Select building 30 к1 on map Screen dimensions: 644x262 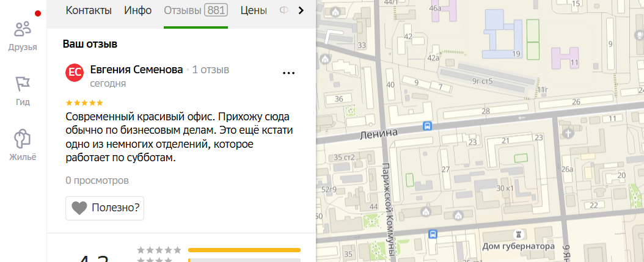click(x=505, y=189)
